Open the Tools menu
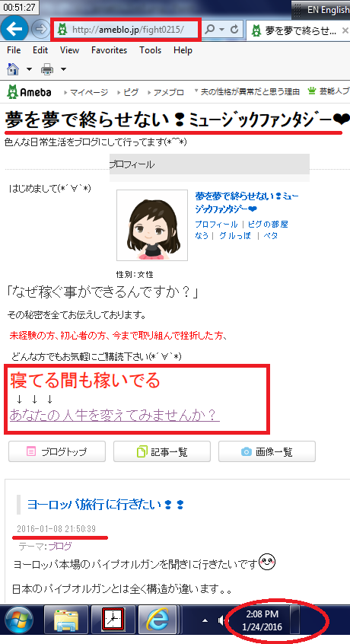Image resolution: width=350 pixels, height=644 pixels. click(150, 50)
